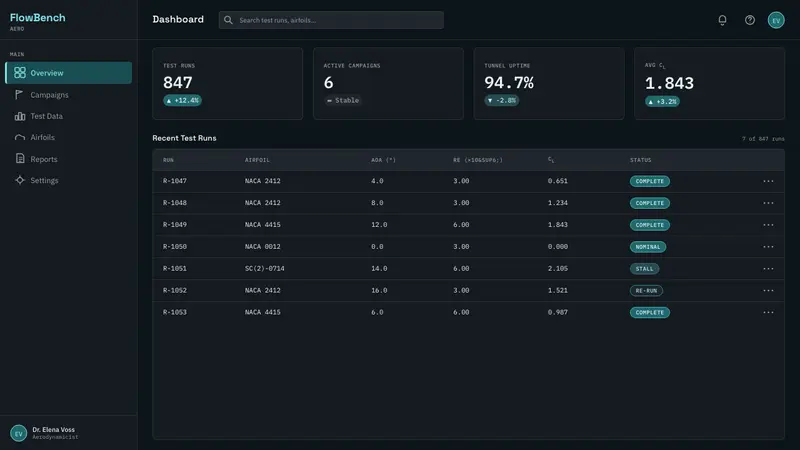Sort by the STATUS column header

(x=641, y=160)
